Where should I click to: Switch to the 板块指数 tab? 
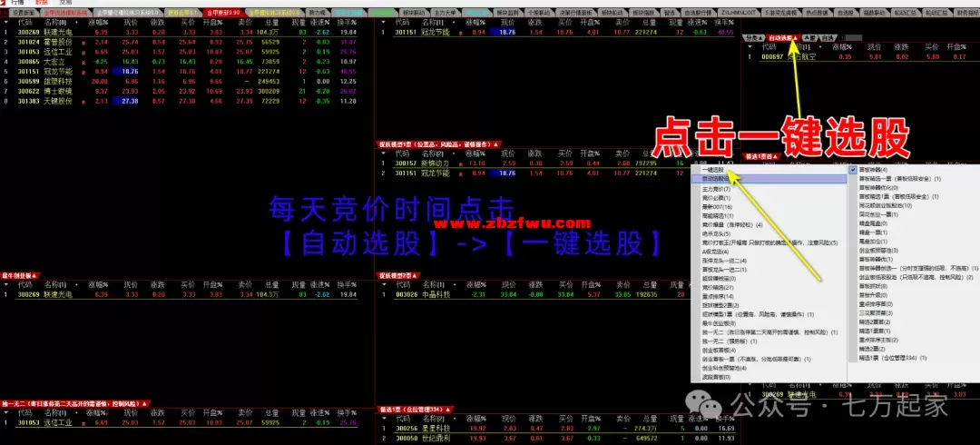click(644, 12)
